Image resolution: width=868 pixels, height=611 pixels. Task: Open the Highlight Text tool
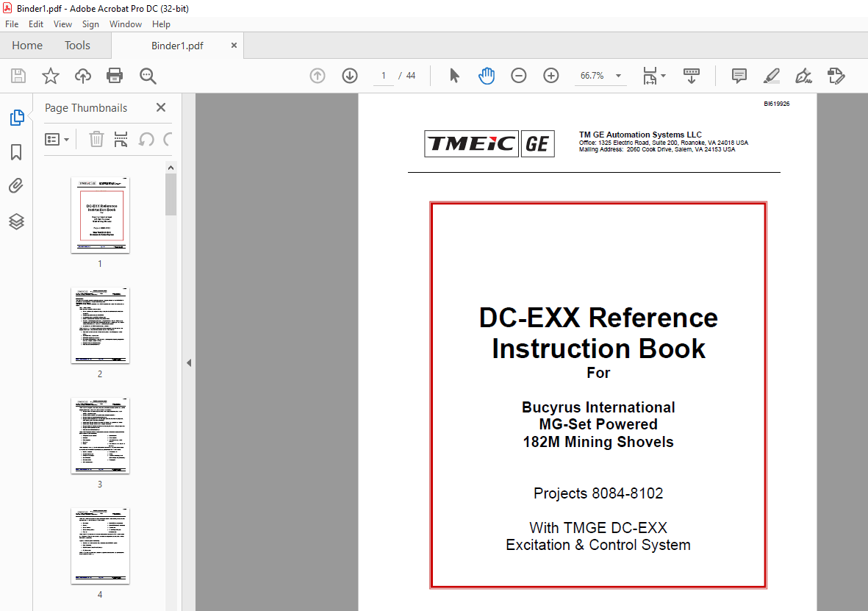click(771, 76)
